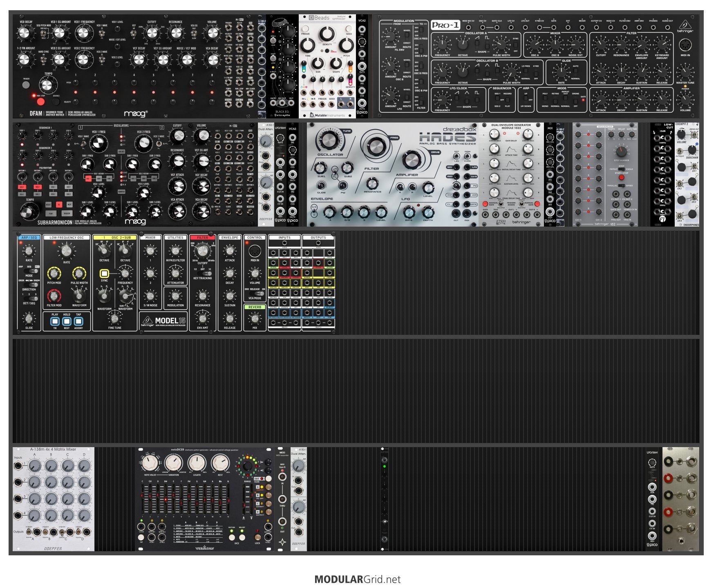Click the DFAM Advance button
The image size is (716, 588).
[x=56, y=101]
